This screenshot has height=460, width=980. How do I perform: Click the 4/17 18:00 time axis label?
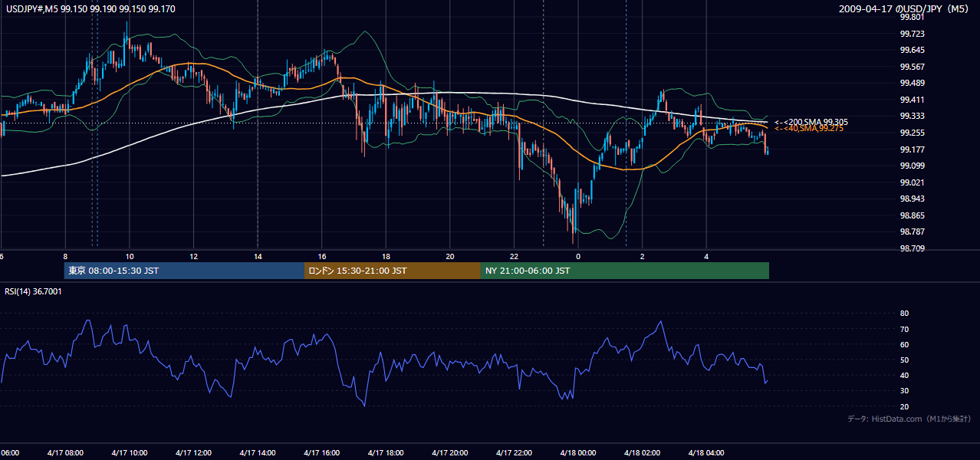tap(386, 452)
